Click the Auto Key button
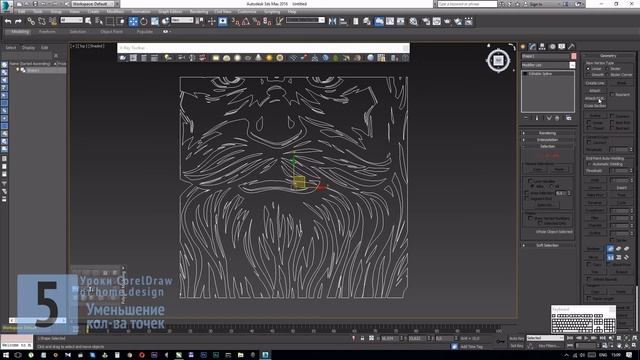The height and width of the screenshot is (360, 640). point(516,338)
